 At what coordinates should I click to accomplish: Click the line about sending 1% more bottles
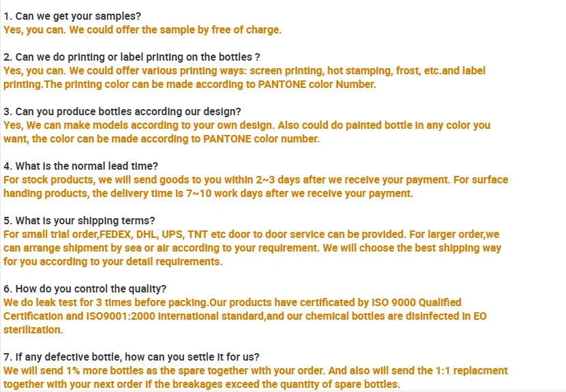pyautogui.click(x=255, y=371)
